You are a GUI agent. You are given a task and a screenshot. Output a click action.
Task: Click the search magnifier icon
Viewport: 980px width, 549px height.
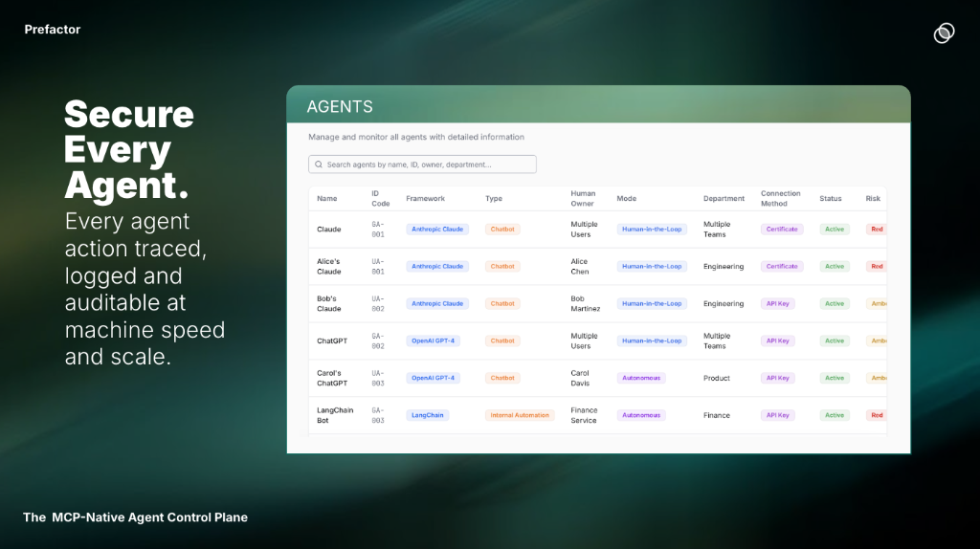tap(319, 165)
